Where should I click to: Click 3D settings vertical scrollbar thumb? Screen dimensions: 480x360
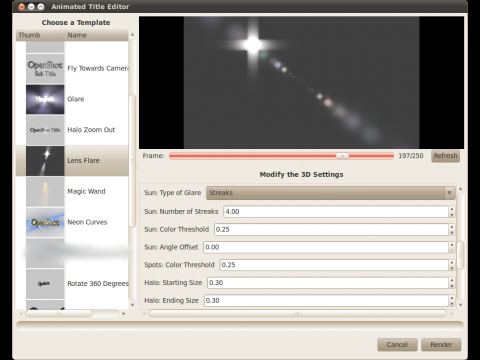[x=460, y=255]
